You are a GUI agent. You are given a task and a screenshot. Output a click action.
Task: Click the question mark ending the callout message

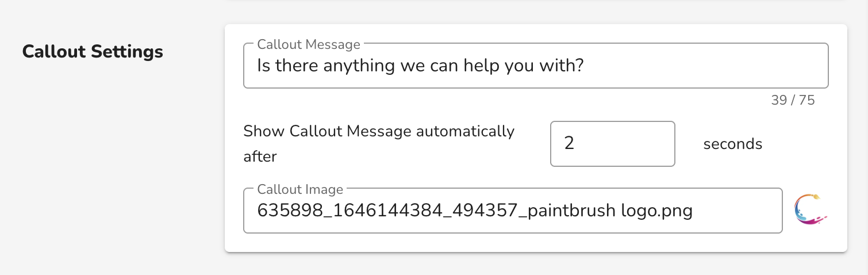click(x=580, y=66)
